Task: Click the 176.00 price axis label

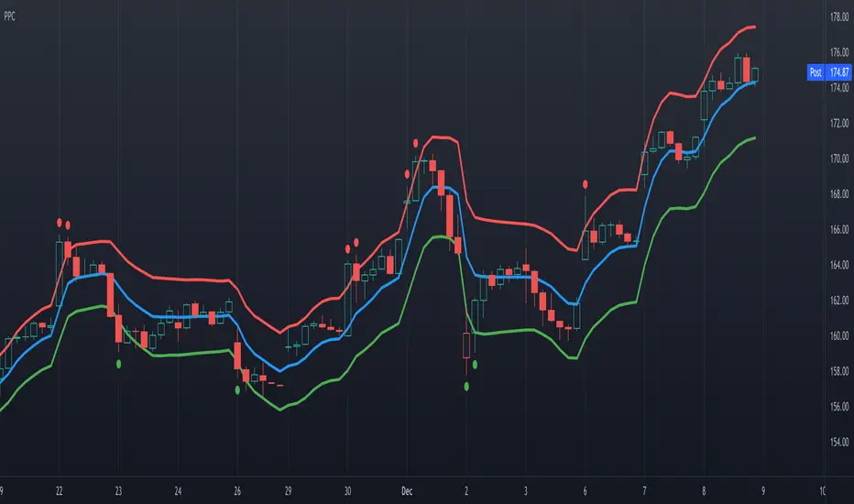Action: click(x=839, y=52)
